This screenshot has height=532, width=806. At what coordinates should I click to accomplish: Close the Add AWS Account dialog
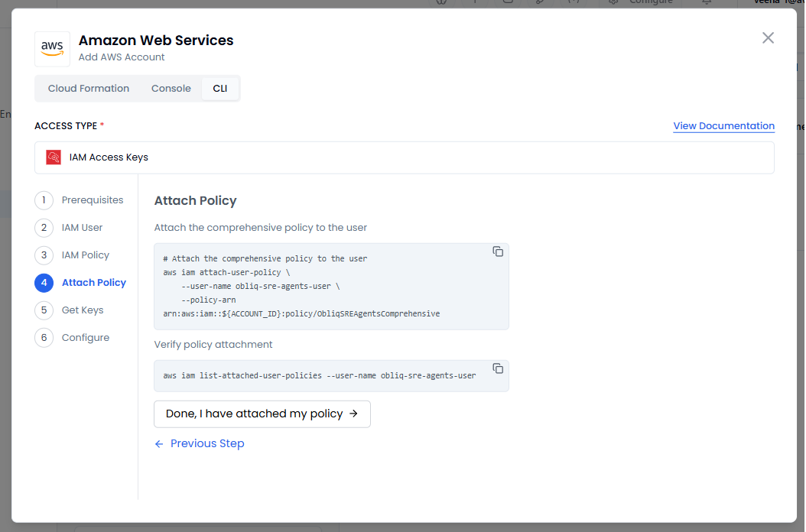coord(768,38)
